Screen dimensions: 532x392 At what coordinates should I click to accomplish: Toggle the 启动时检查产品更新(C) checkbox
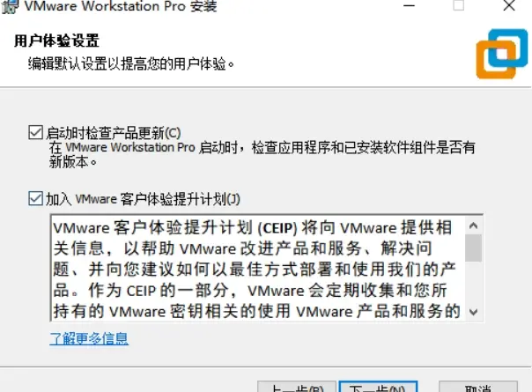click(x=35, y=132)
